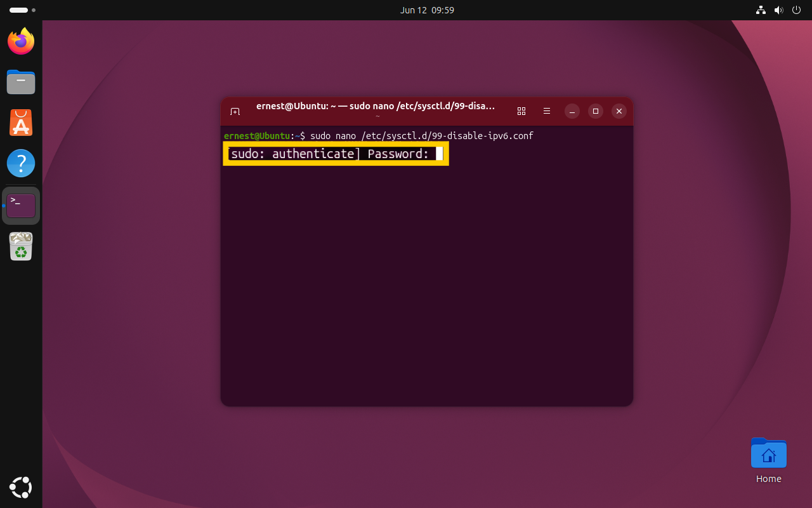The image size is (812, 508).
Task: Close the terminal window
Action: 619,111
